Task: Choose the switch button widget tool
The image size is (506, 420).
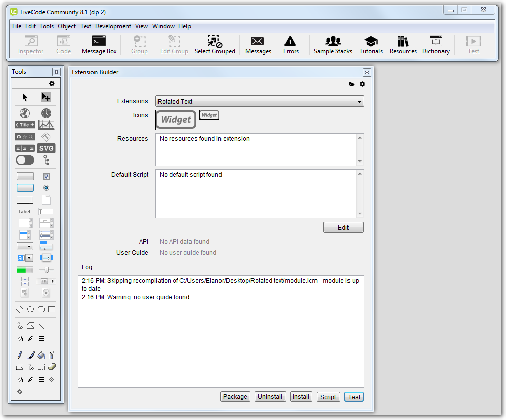Action: 25,160
